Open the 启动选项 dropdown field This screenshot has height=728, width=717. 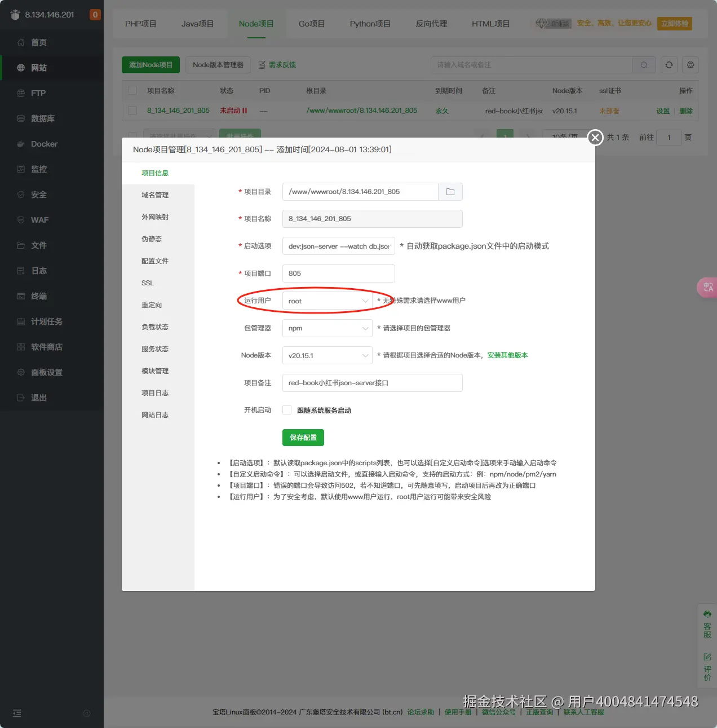coord(339,246)
